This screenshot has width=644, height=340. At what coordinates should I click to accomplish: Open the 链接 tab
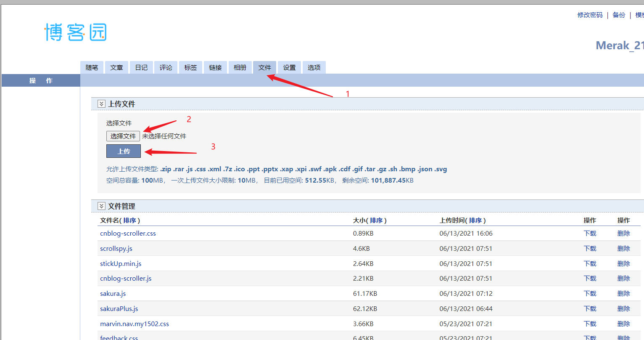[x=215, y=67]
